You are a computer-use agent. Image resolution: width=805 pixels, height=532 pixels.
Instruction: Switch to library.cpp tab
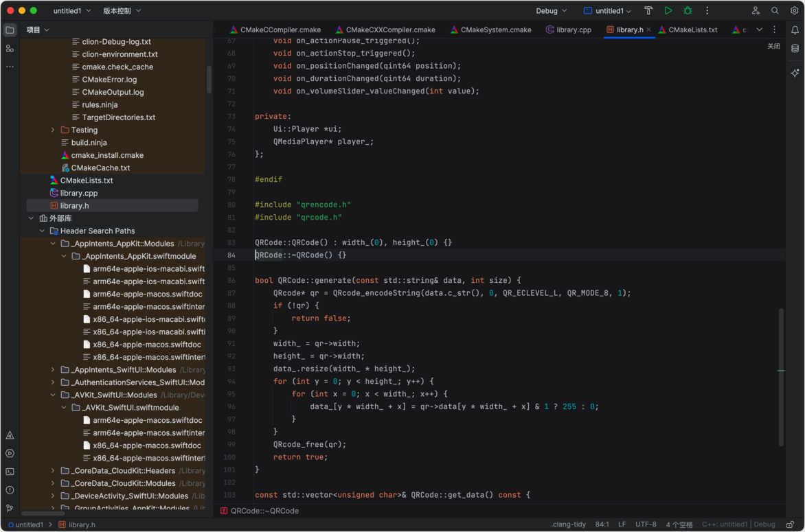coord(568,30)
